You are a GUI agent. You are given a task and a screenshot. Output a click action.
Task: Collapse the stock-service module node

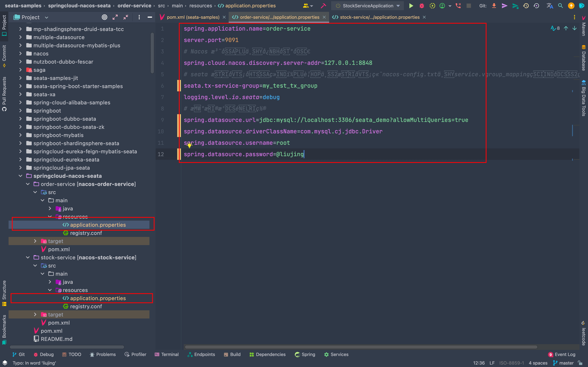(28, 258)
